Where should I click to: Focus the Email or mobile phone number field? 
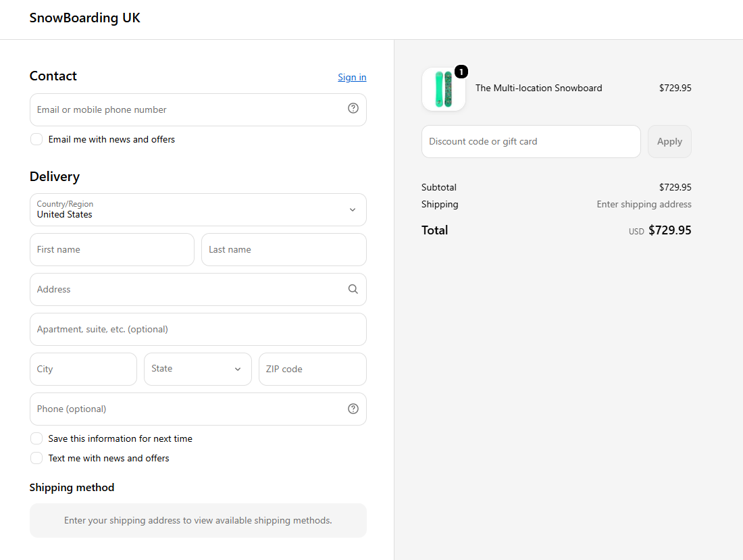click(x=198, y=110)
